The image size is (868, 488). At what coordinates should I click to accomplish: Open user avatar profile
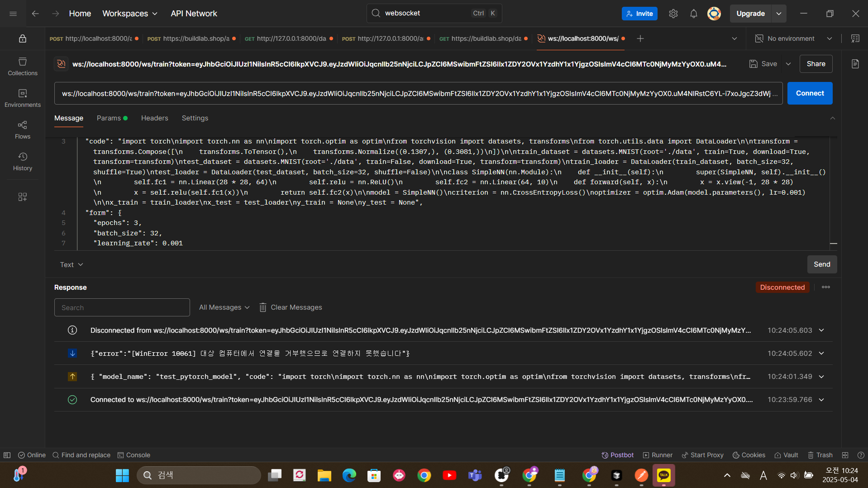pyautogui.click(x=714, y=14)
